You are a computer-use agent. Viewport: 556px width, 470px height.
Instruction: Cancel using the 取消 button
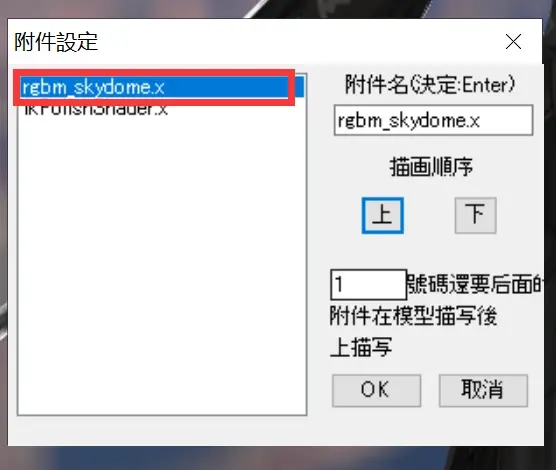pos(483,390)
